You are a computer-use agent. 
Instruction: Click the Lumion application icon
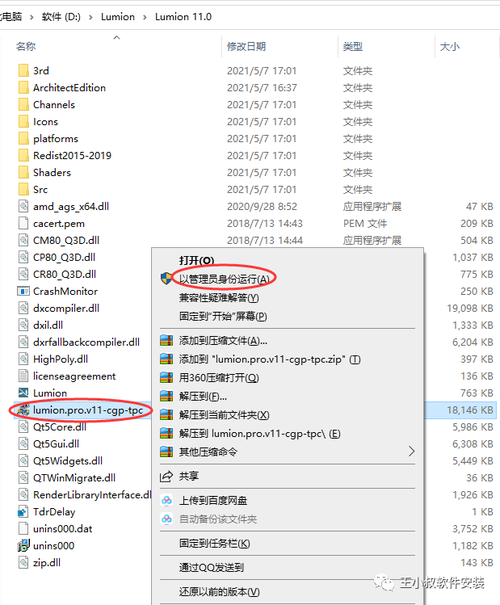23,393
